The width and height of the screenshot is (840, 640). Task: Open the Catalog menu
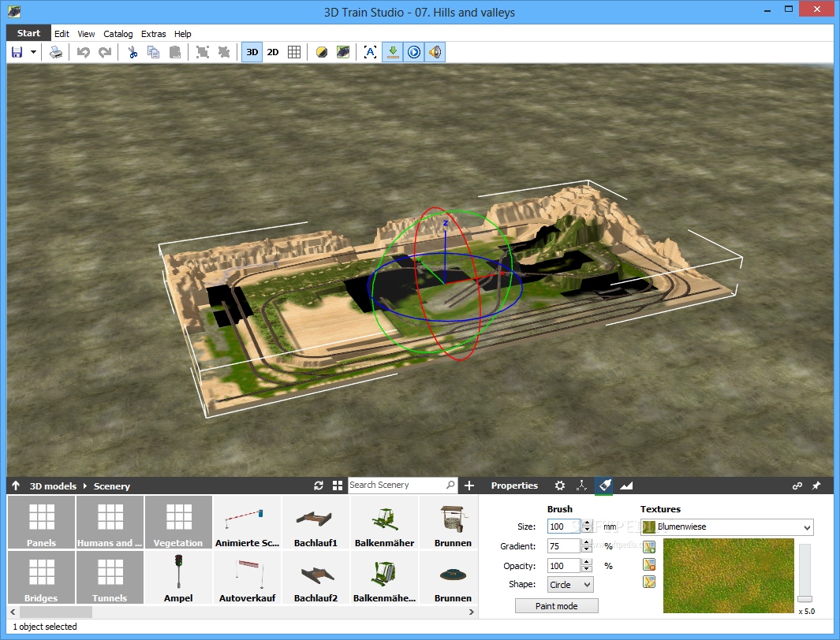[118, 34]
